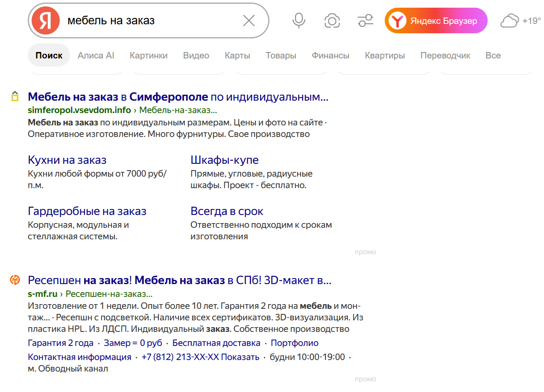Click the промо label under second result
The width and height of the screenshot is (544, 392).
pyautogui.click(x=366, y=379)
